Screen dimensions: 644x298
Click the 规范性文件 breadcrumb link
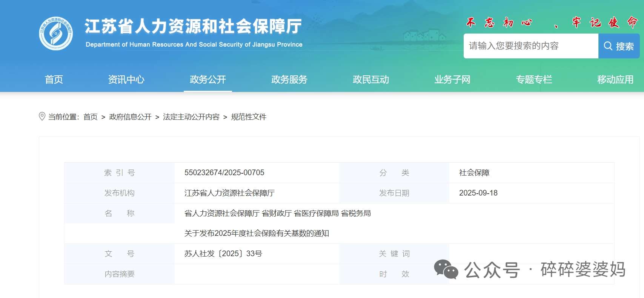249,117
